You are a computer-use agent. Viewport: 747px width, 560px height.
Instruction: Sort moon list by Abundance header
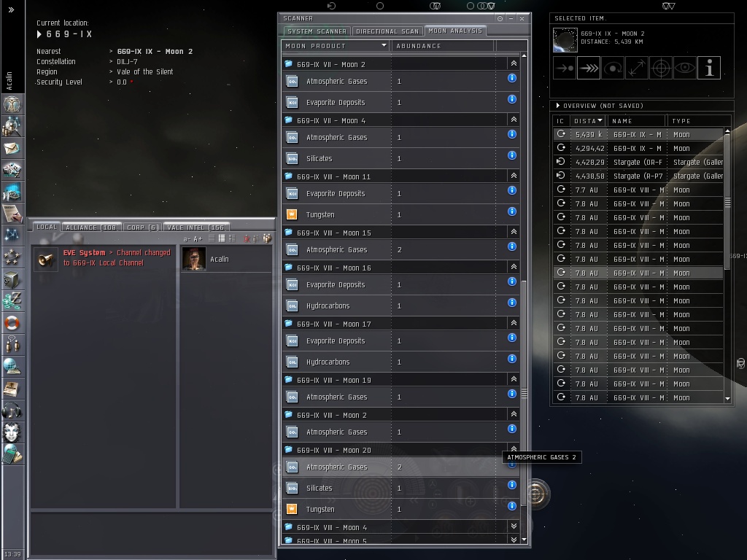coord(443,46)
